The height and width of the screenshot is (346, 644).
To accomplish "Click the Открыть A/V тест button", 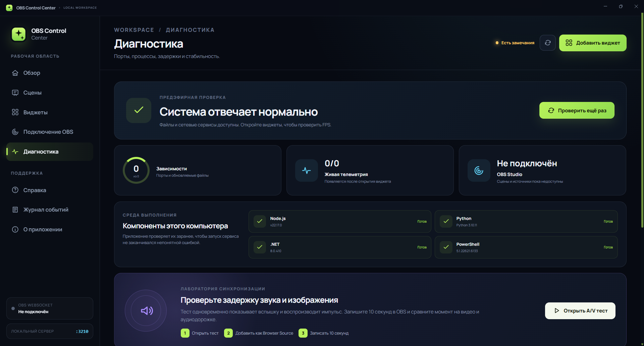I will click(x=580, y=311).
